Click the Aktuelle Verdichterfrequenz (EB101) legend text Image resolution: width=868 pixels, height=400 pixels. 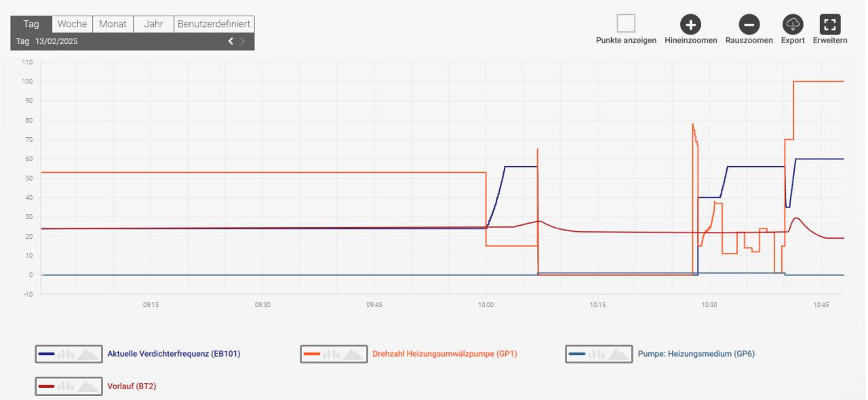click(174, 353)
